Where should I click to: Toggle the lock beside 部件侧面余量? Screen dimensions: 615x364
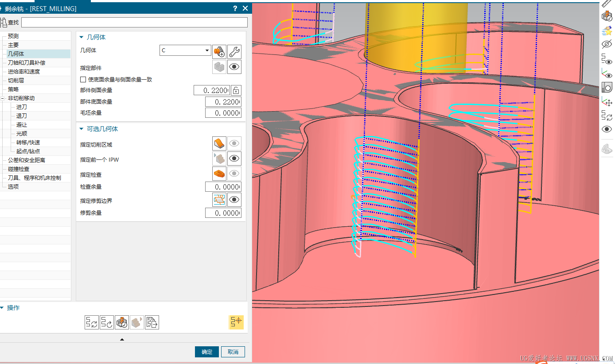coord(236,90)
